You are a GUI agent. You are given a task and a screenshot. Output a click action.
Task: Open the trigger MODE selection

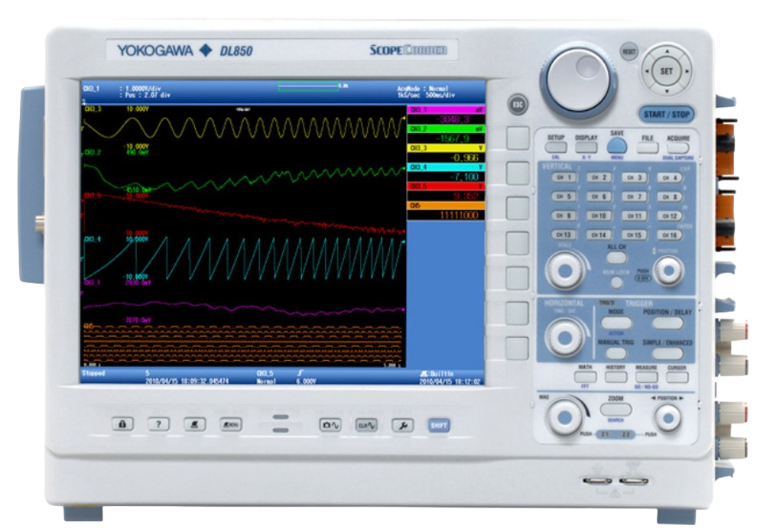[616, 322]
